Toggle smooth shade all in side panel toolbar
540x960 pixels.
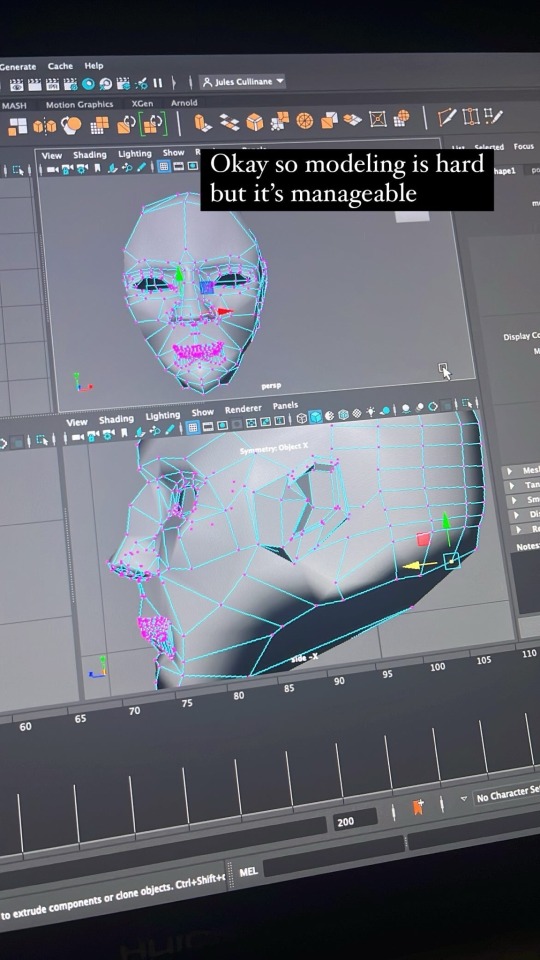[x=315, y=417]
